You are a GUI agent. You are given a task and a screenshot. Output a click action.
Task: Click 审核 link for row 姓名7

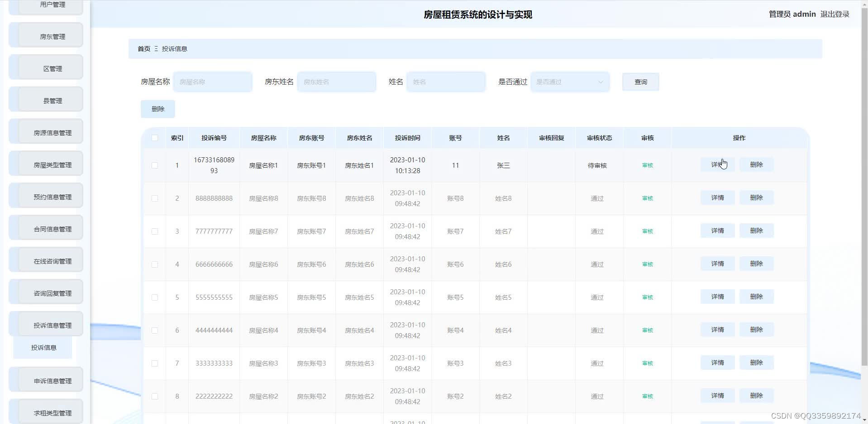[x=648, y=231]
